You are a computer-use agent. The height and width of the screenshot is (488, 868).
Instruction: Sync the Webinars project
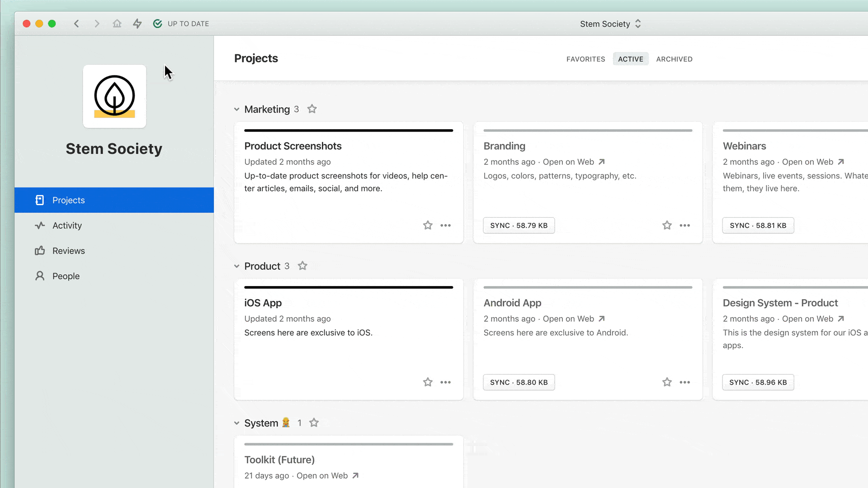(x=758, y=225)
